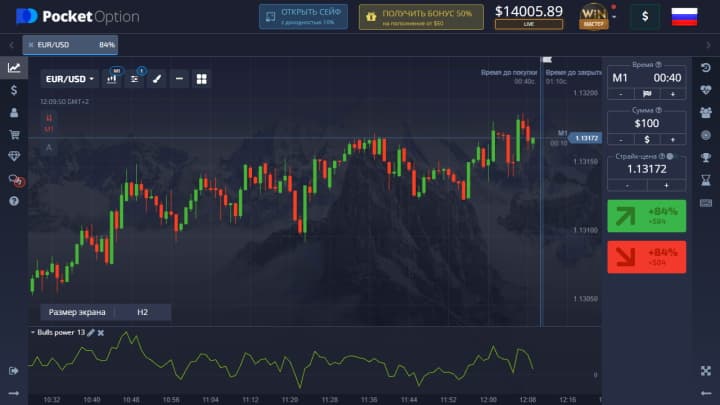The image size is (720, 405).
Task: Open the indicators settings icon
Action: [x=135, y=78]
